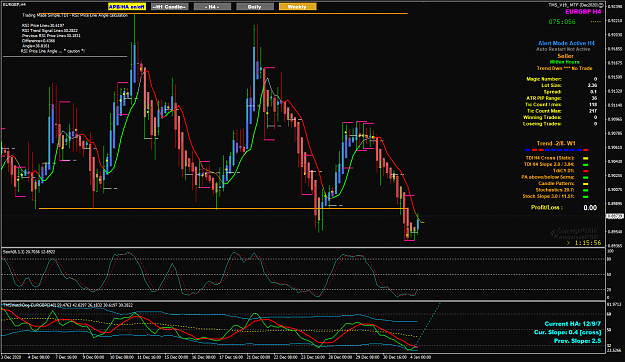Click the lower orange horizontal support line
The width and height of the screenshot is (625, 362).
pyautogui.click(x=223, y=209)
